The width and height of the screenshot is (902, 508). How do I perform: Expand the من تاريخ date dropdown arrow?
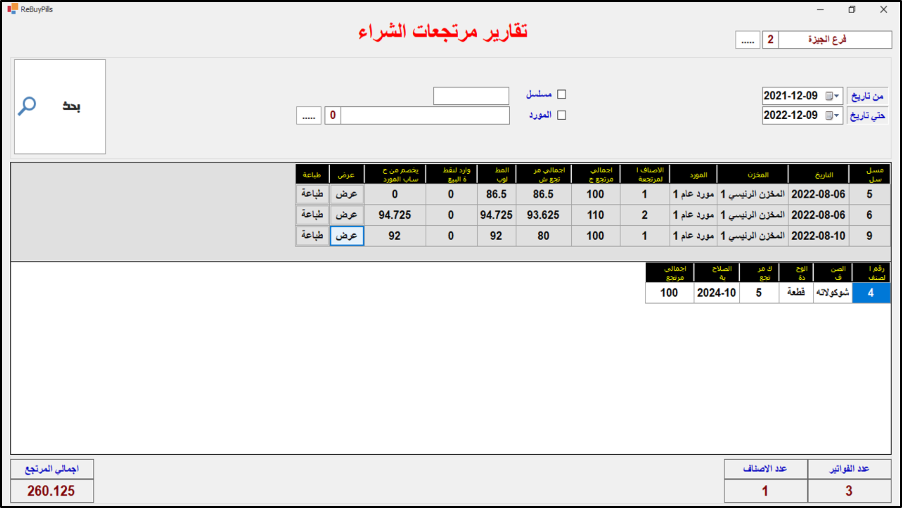coord(838,96)
